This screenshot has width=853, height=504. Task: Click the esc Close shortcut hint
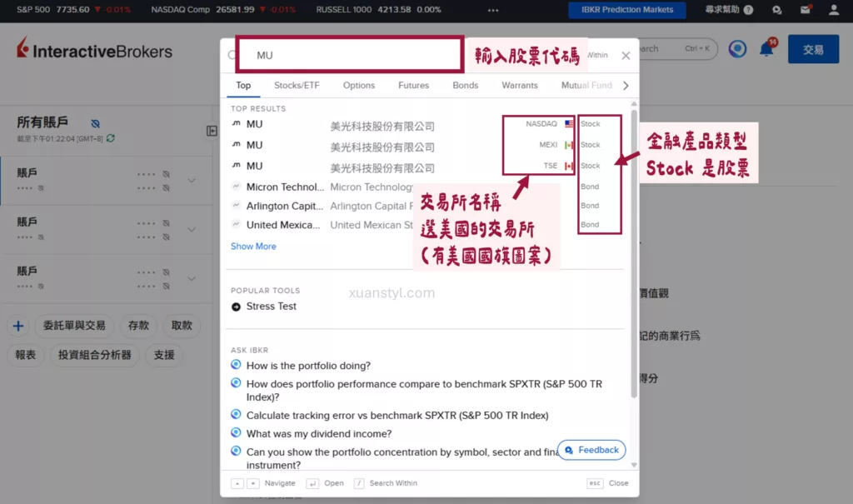tap(608, 483)
